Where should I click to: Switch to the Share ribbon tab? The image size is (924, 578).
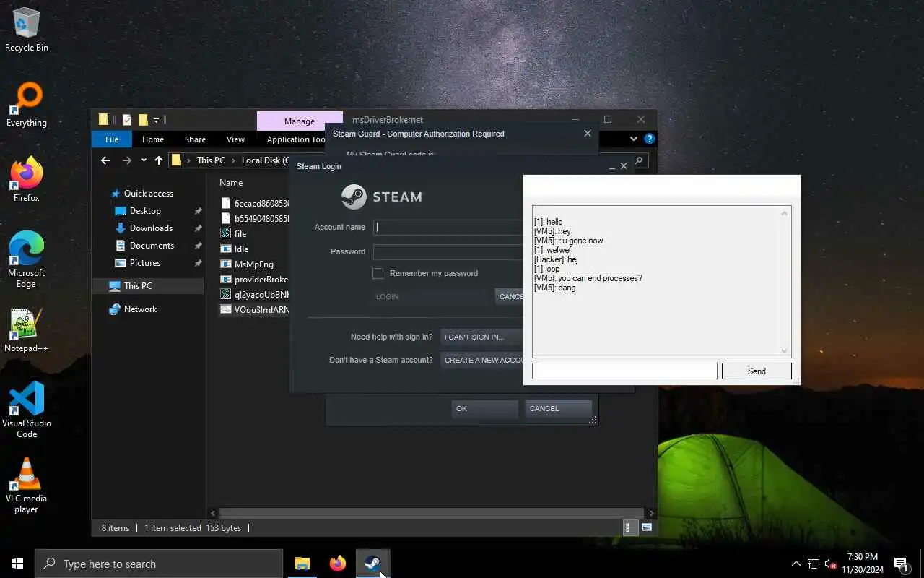[x=195, y=139]
